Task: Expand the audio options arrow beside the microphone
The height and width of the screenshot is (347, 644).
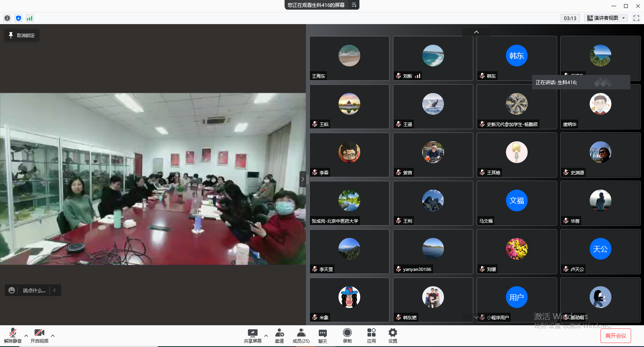Action: [x=26, y=335]
